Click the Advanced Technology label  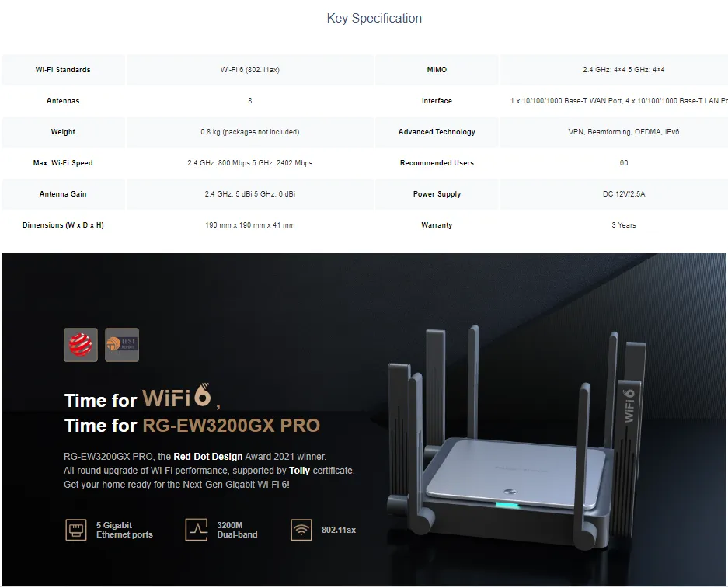437,132
